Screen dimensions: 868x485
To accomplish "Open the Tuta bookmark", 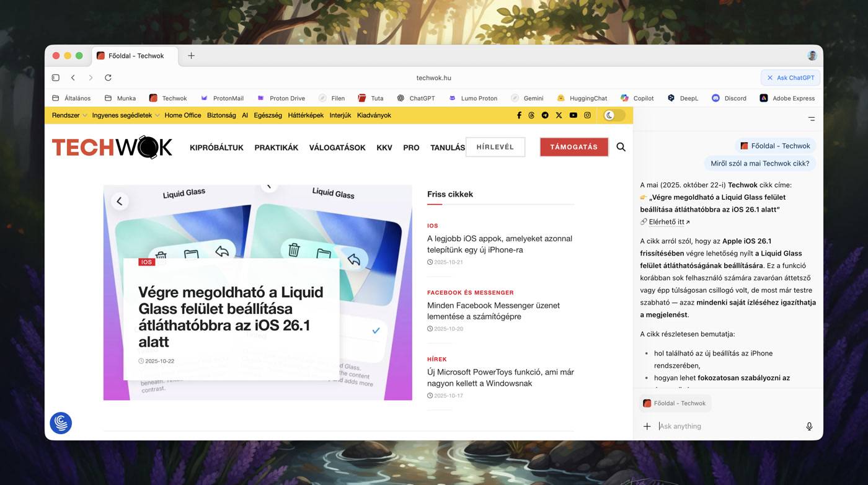I will click(x=371, y=98).
